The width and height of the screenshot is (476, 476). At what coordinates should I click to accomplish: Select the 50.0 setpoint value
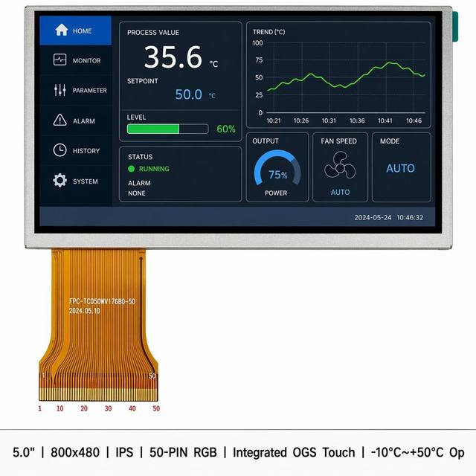pyautogui.click(x=188, y=94)
